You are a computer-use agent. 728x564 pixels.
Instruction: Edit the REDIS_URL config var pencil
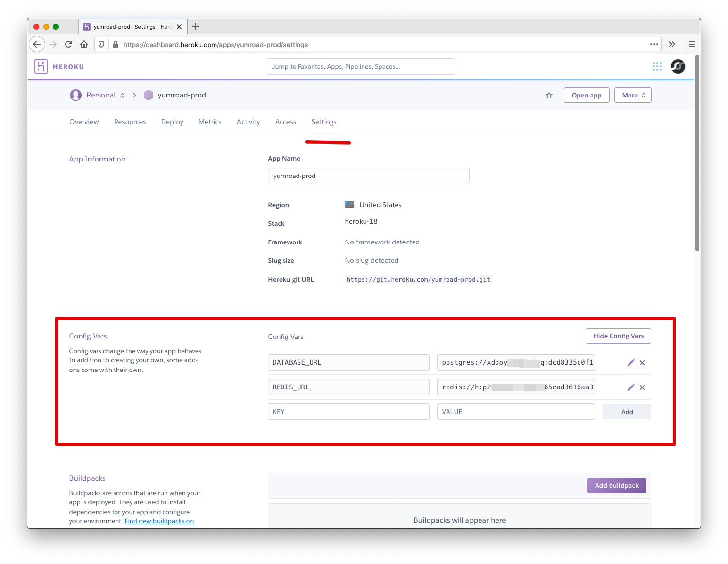631,387
